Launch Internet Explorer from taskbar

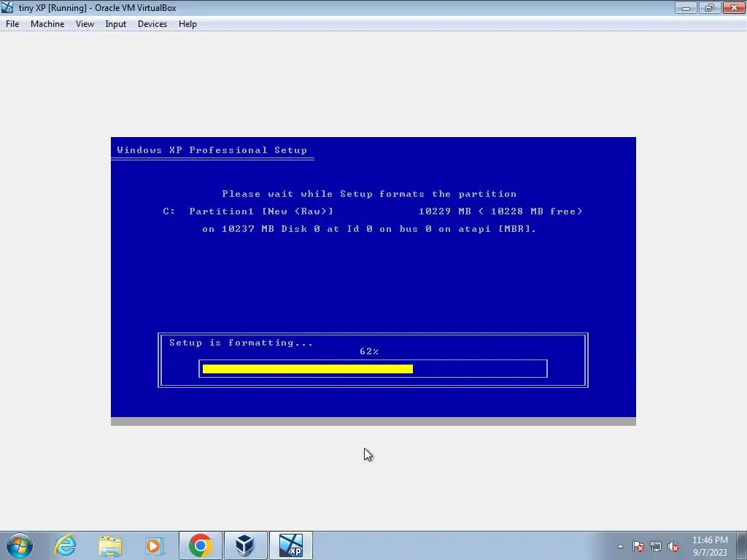pyautogui.click(x=65, y=545)
